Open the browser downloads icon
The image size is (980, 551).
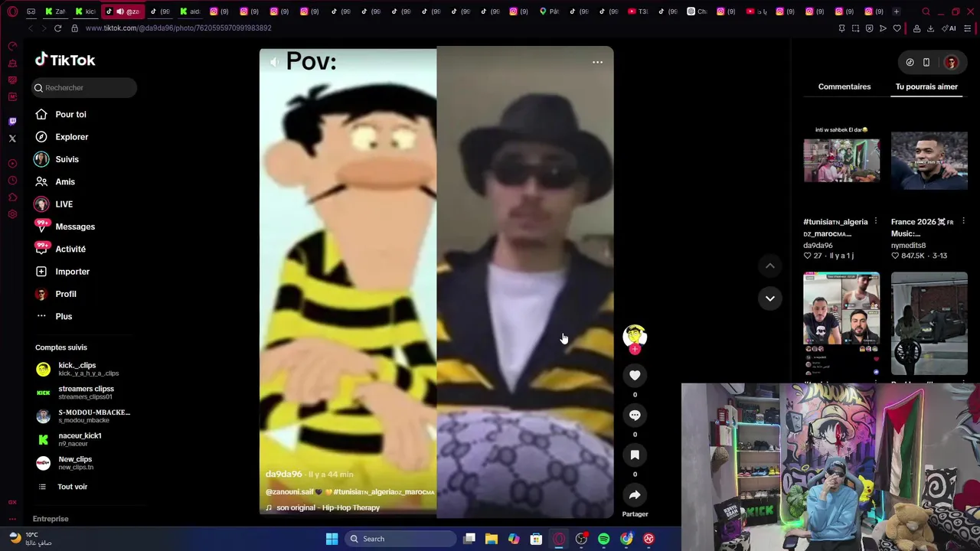point(930,28)
